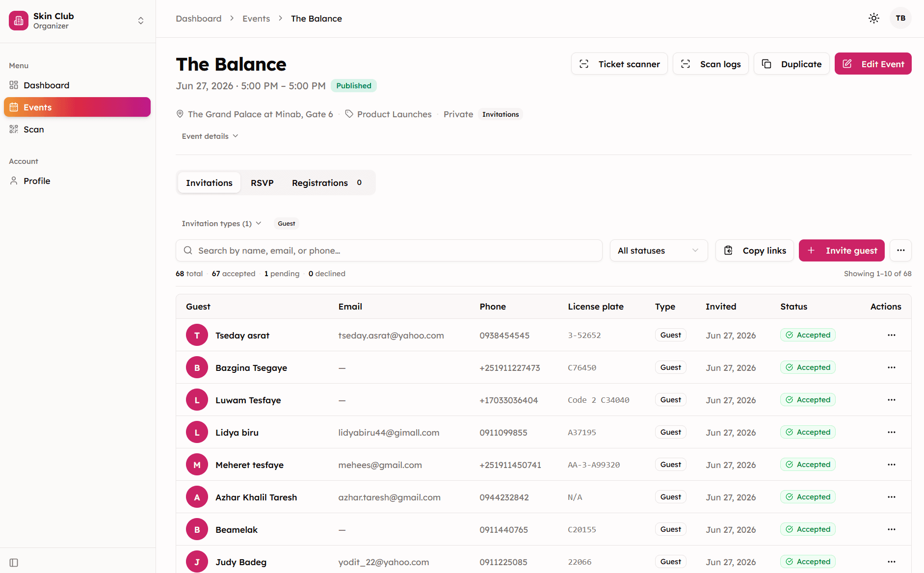Click license plate AA-3-A99320
The height and width of the screenshot is (573, 924).
point(594,465)
